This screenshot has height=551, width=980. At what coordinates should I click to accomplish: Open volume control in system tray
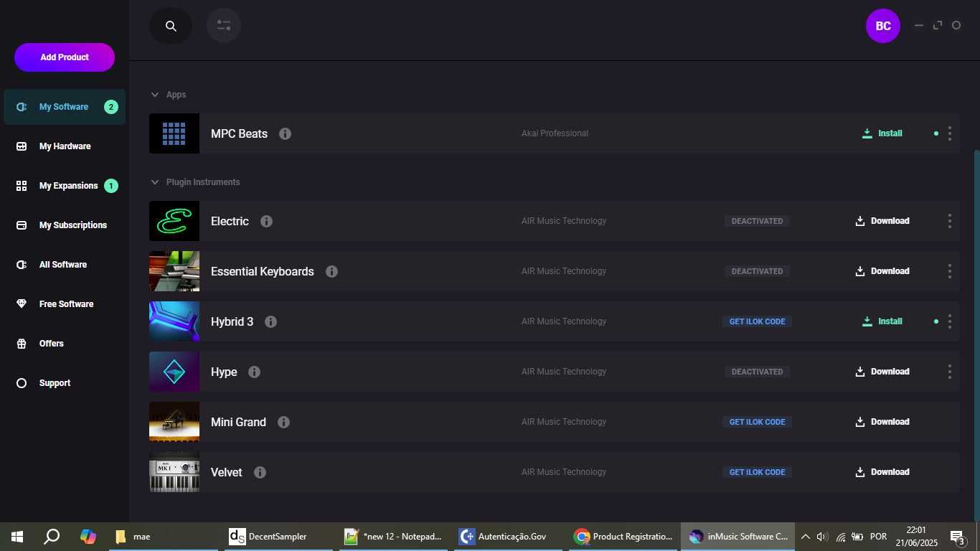tap(822, 537)
